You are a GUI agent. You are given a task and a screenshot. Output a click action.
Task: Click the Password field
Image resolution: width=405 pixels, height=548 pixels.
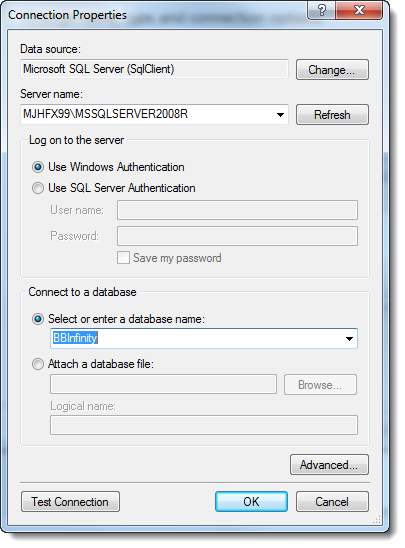pos(237,236)
